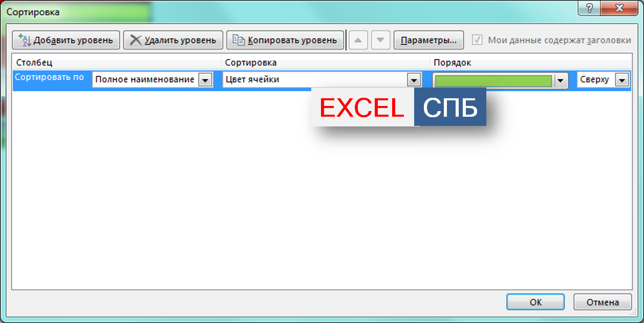Screen dimensions: 644x323
Task: Close the Сортировка dialog with the red X
Action: point(620,8)
